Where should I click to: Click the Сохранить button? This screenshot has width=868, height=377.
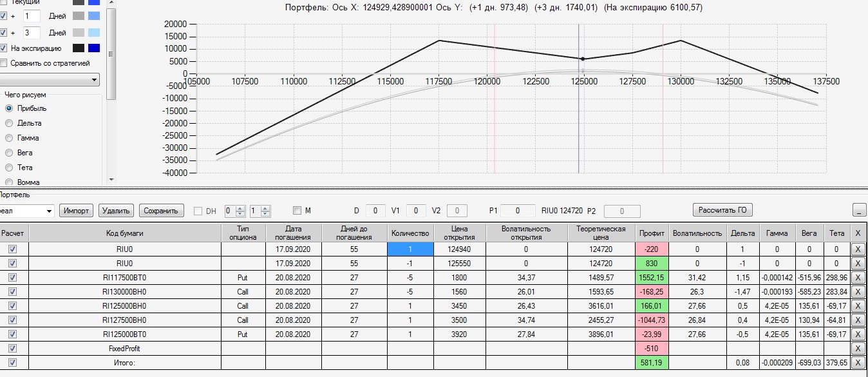[162, 211]
